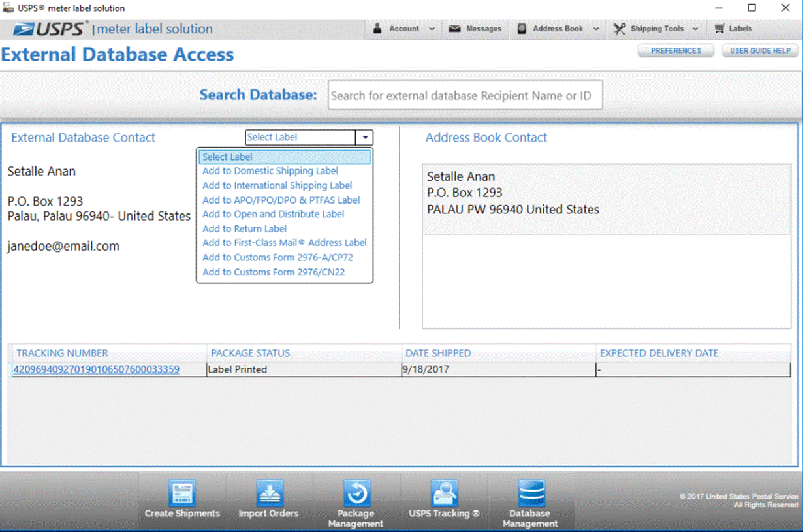Minimize the USPS meter label window
Screen dimensions: 803x532
click(718, 8)
